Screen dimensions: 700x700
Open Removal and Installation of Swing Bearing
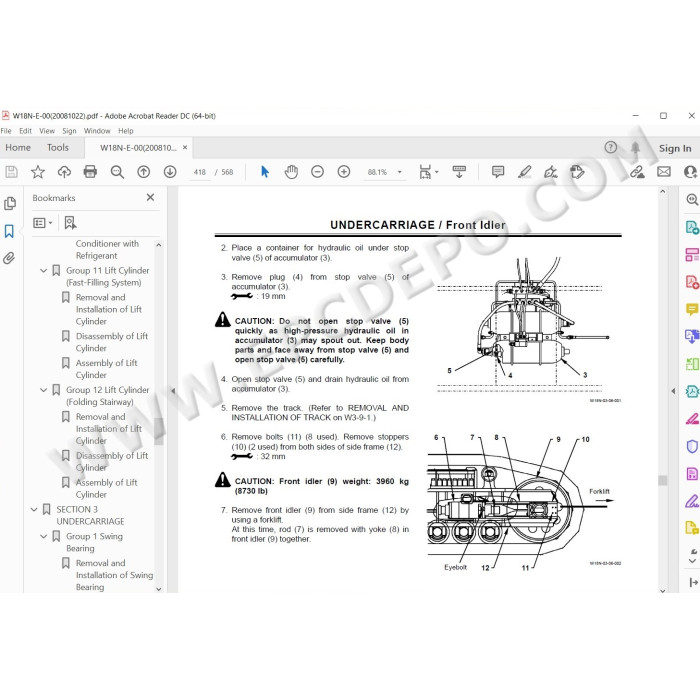click(x=114, y=575)
